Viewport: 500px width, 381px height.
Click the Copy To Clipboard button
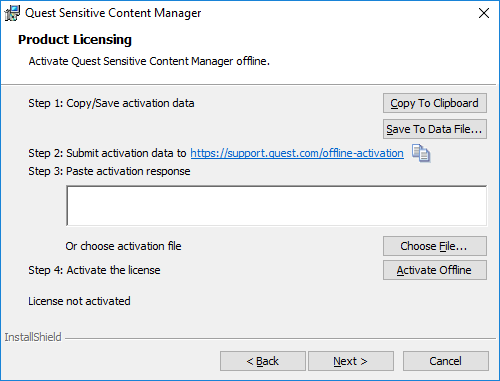pos(435,103)
